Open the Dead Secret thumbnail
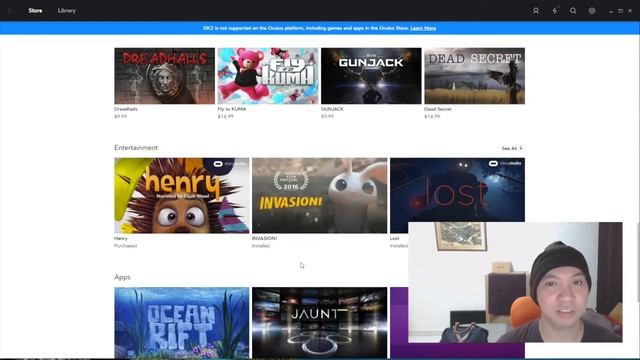This screenshot has height=360, width=640. [x=475, y=76]
